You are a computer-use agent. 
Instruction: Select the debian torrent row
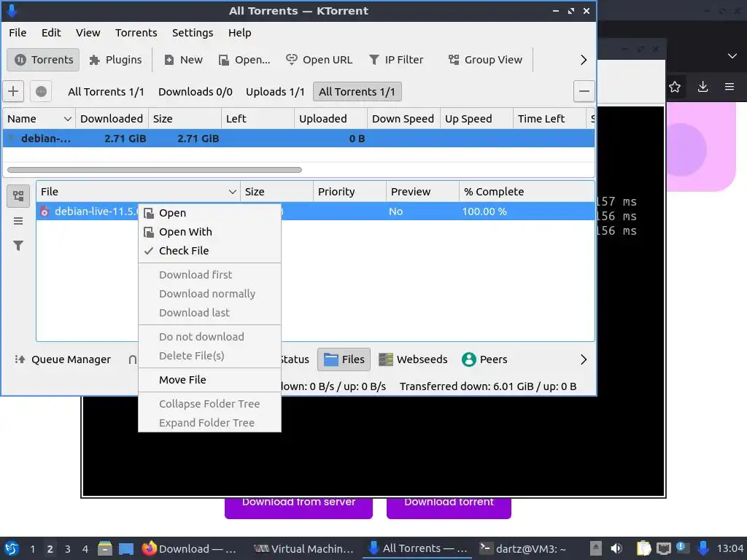(298, 139)
